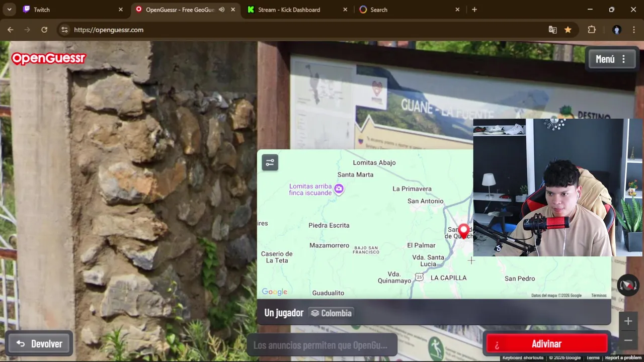Open the browser profile avatar
This screenshot has height=362, width=644.
pyautogui.click(x=617, y=30)
